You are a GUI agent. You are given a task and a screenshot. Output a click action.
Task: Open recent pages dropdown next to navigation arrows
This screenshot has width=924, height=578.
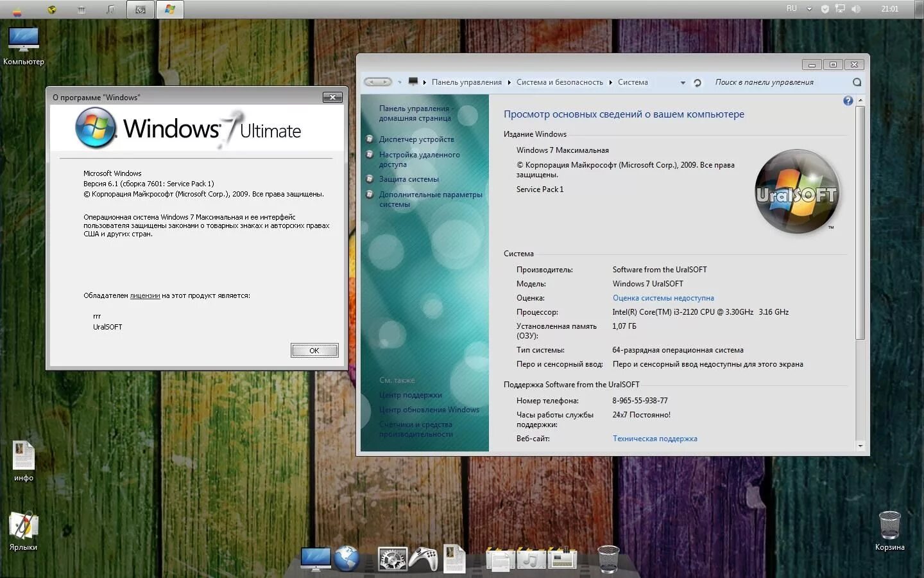coord(399,82)
